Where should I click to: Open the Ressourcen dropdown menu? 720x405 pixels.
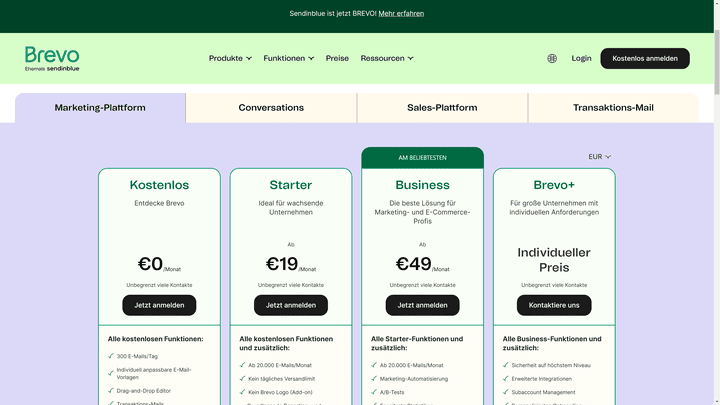click(x=387, y=58)
